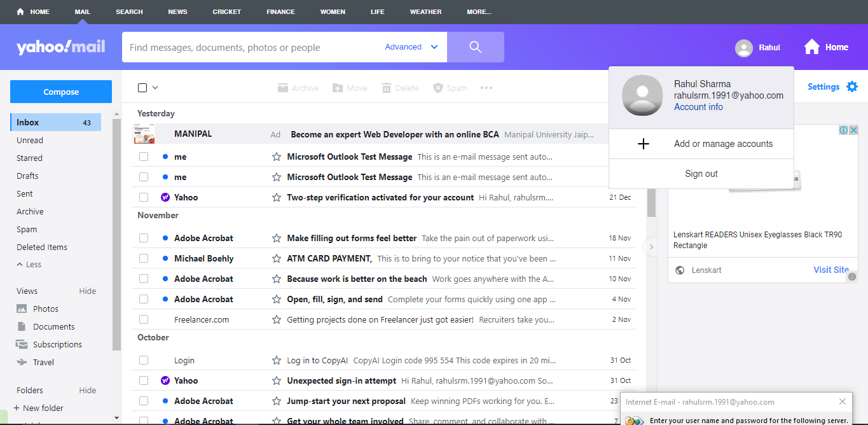Open the Photos view icon
The image size is (868, 425).
22,309
